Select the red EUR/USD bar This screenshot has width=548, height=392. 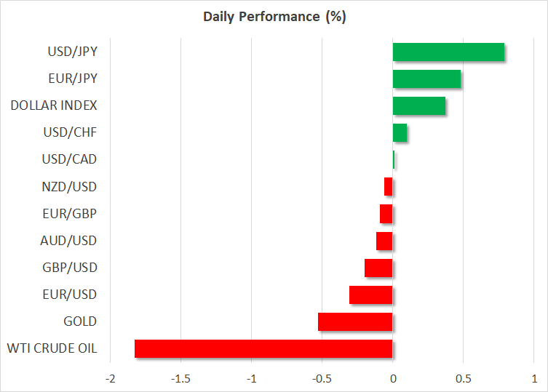(x=371, y=295)
